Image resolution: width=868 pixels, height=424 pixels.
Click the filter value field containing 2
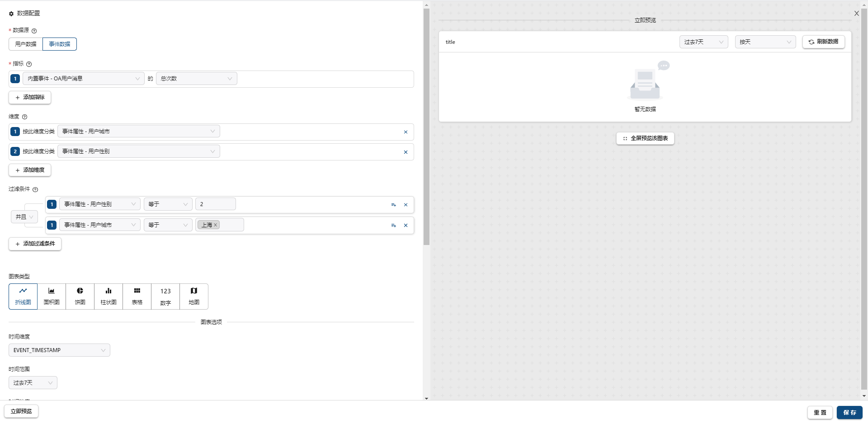[x=215, y=204]
